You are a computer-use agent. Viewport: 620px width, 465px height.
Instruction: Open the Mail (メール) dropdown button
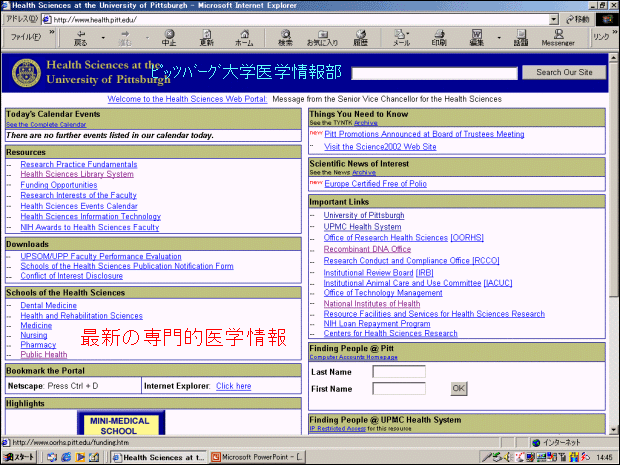401,37
